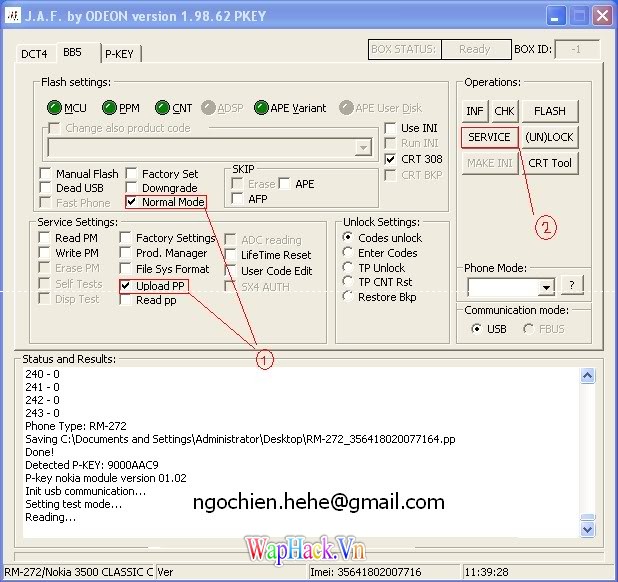The width and height of the screenshot is (618, 582).
Task: Uncheck the Upload PP checkbox
Action: click(x=125, y=286)
